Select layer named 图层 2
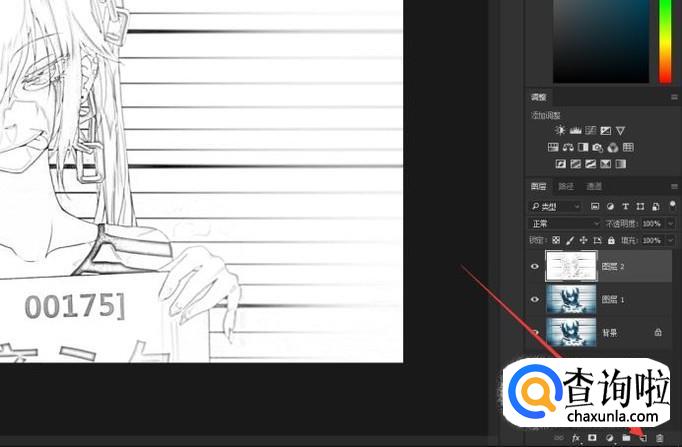Viewport: 682px width, 447px height. 612,266
